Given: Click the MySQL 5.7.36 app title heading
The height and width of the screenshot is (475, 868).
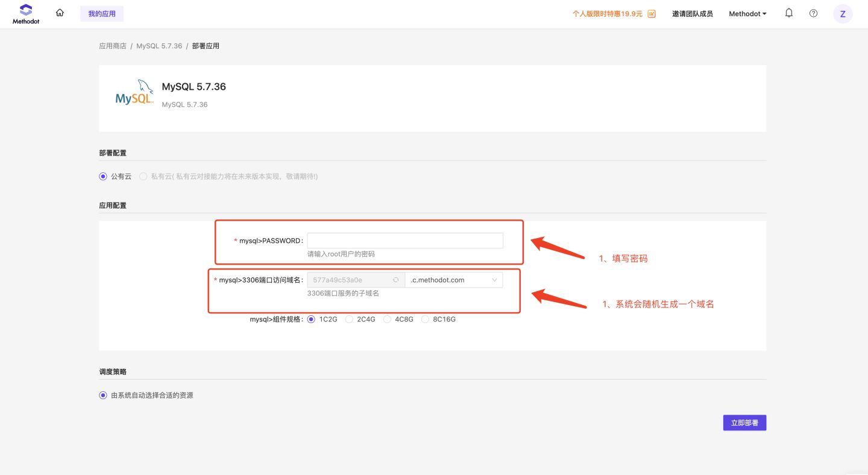Looking at the screenshot, I should click(x=194, y=87).
